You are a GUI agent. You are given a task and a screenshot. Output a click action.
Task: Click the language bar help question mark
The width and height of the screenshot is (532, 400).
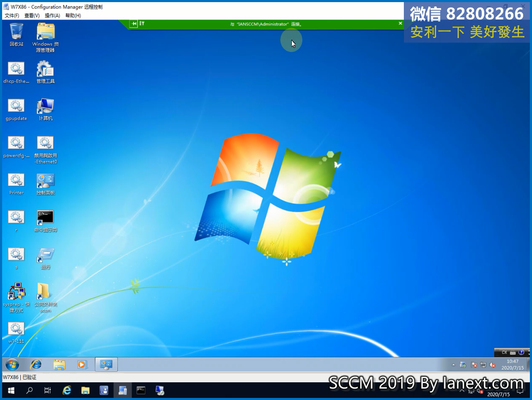click(x=521, y=353)
